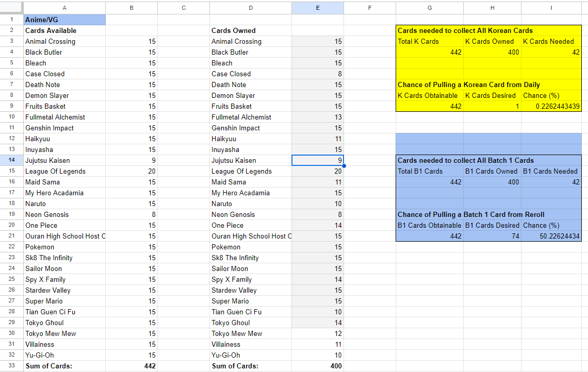Select column I header
588x372 pixels.
[x=551, y=8]
